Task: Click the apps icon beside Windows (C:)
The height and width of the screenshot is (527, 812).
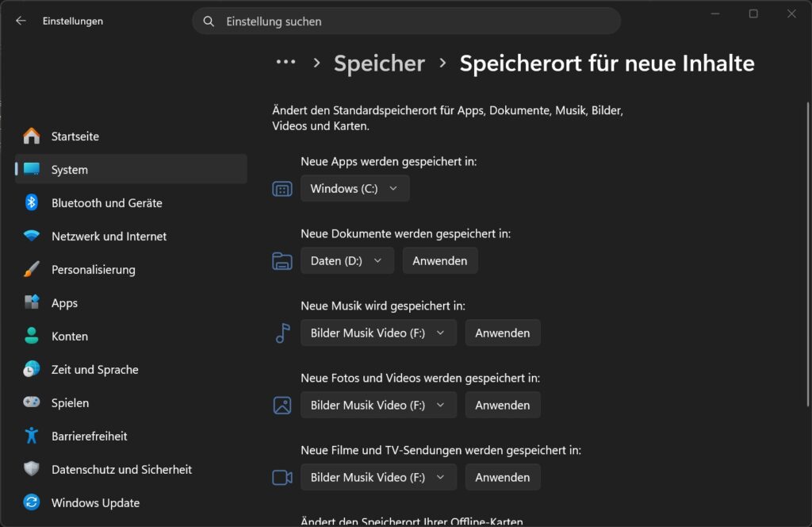Action: (x=282, y=189)
